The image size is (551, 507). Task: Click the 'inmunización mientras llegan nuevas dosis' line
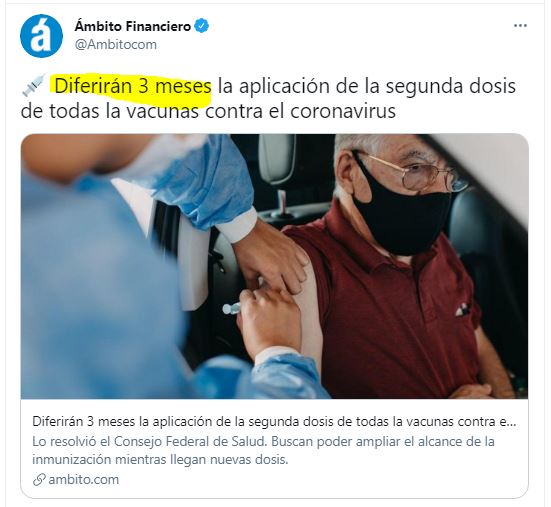pyautogui.click(x=160, y=460)
